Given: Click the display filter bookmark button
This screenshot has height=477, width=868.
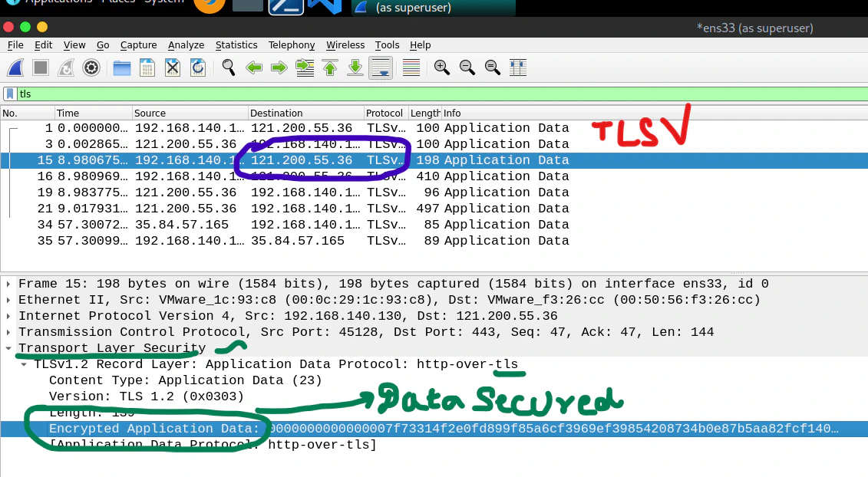Looking at the screenshot, I should point(10,94).
